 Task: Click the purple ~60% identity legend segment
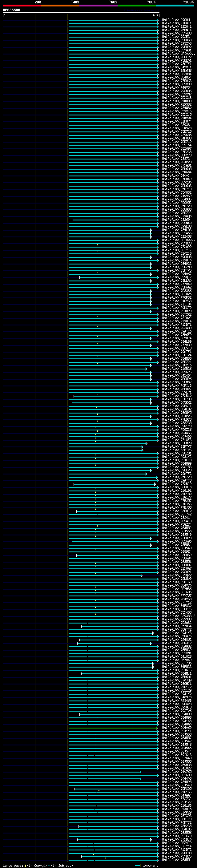(99, 6)
